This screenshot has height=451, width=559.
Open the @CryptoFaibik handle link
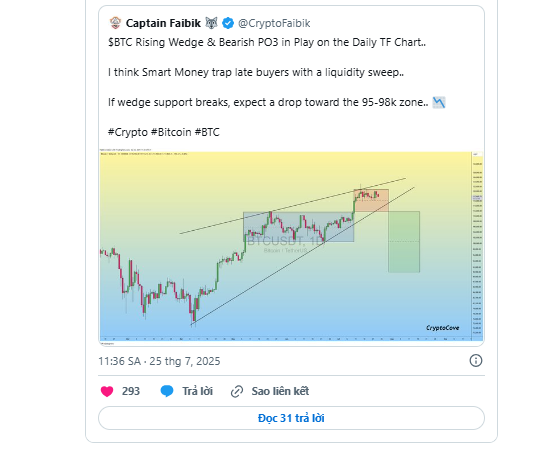tap(274, 23)
